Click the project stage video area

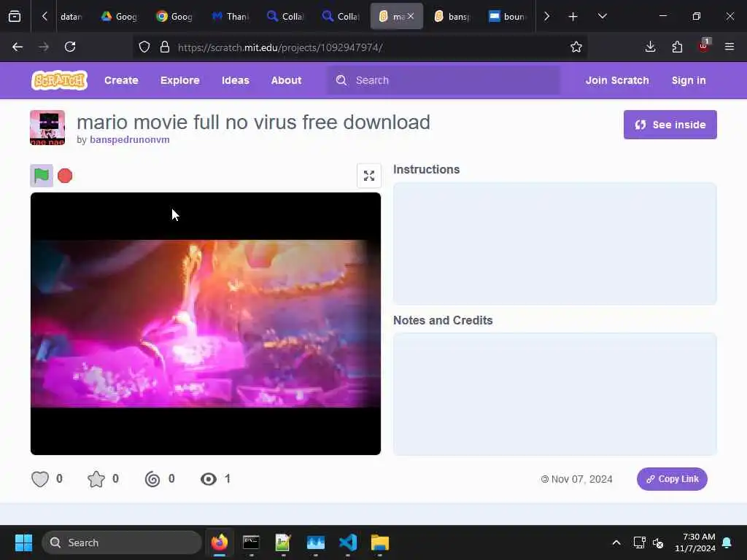206,324
